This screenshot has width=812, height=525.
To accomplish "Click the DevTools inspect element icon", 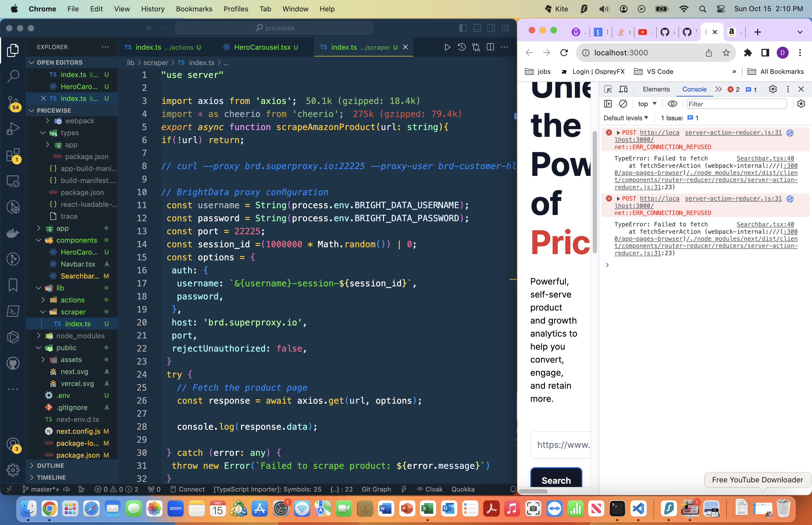I will 608,89.
